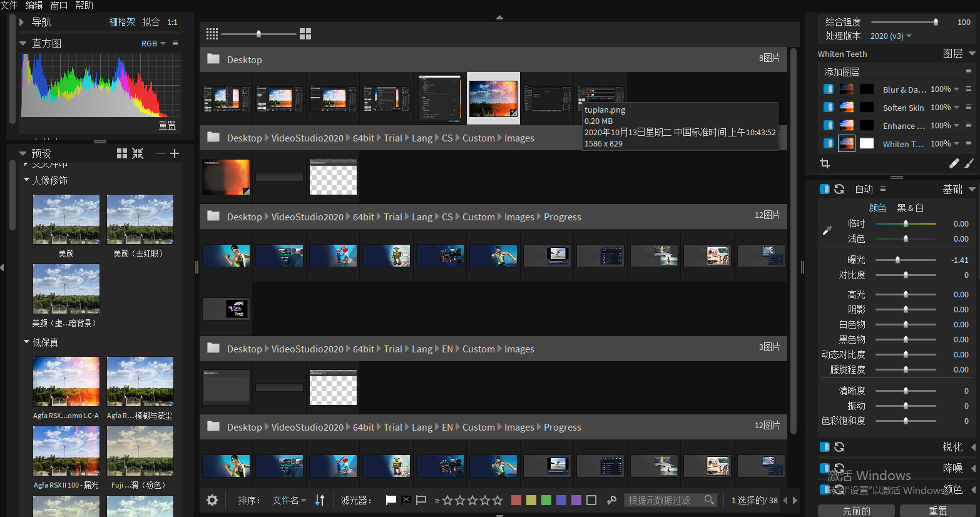Open the RGB histogram channel dropdown
The height and width of the screenshot is (517, 980).
154,43
